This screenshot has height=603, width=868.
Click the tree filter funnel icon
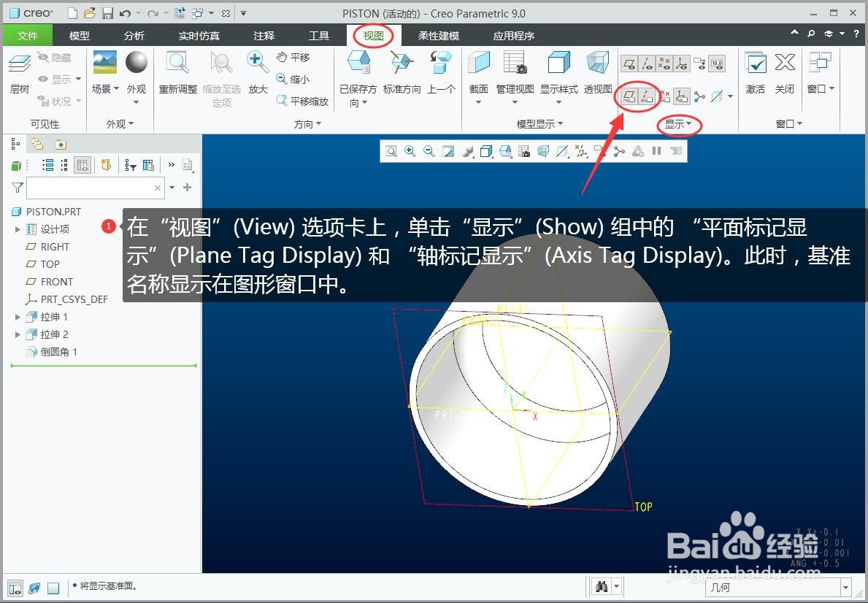click(x=18, y=188)
